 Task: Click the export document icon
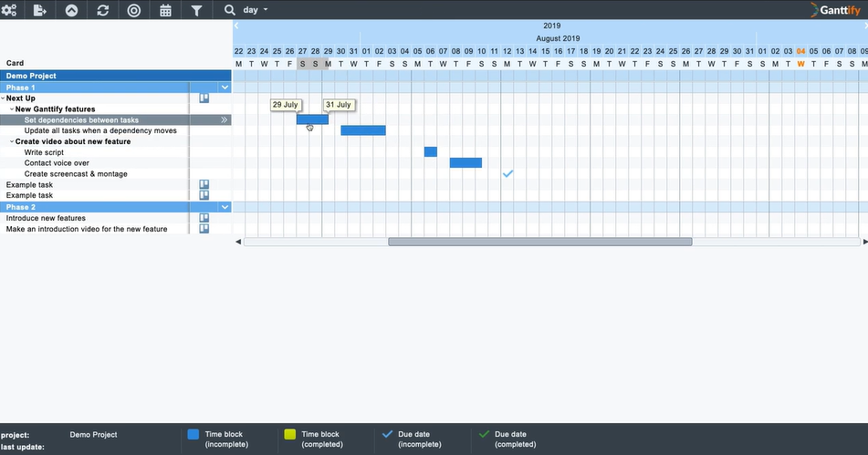click(40, 10)
